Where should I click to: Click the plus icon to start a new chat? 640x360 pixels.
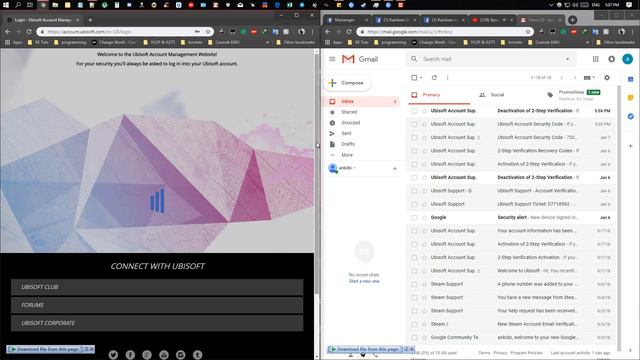(395, 168)
